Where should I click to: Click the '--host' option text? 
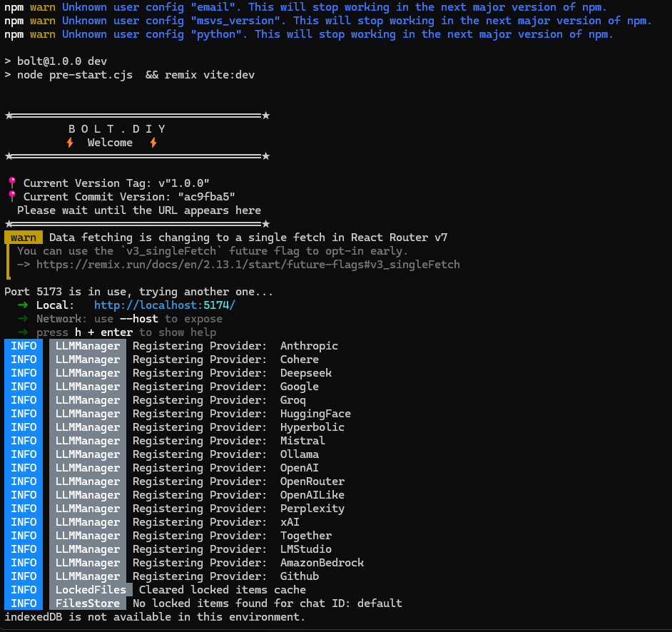[138, 319]
